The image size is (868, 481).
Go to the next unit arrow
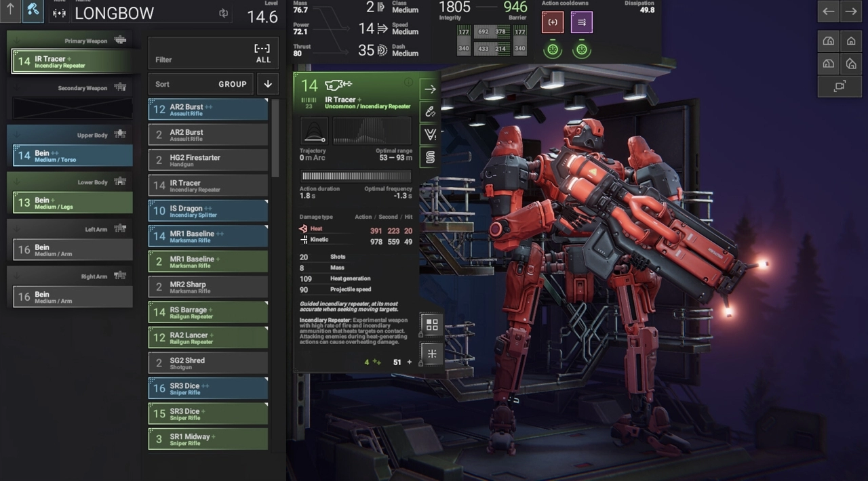851,11
